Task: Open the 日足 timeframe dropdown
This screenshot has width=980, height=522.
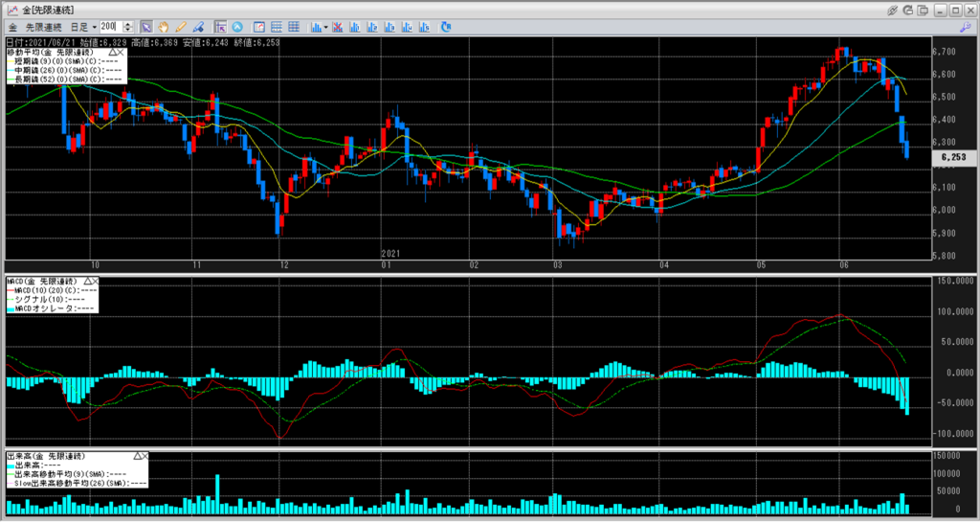Action: 94,26
